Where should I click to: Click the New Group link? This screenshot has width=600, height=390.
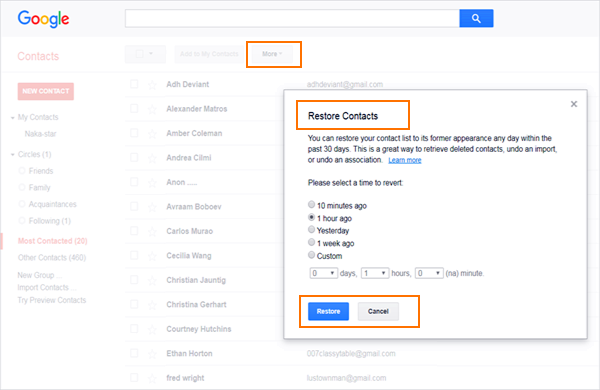tap(39, 275)
